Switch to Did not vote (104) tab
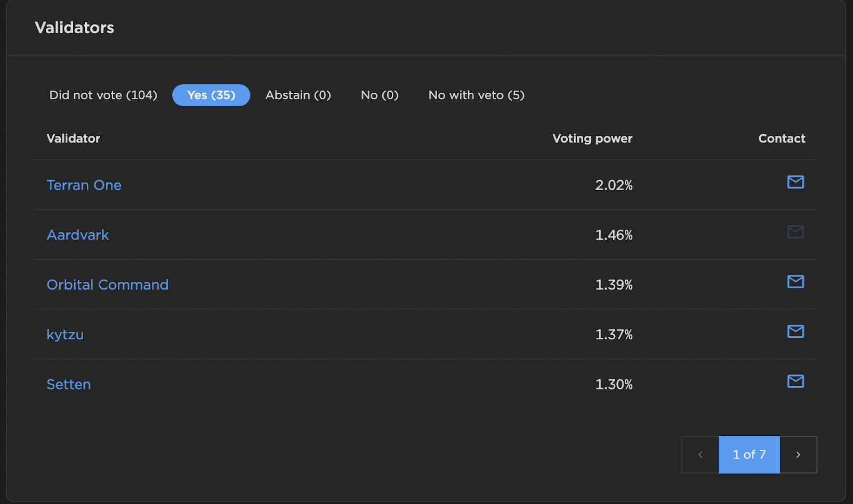Screen dimensions: 853x504 [103, 95]
